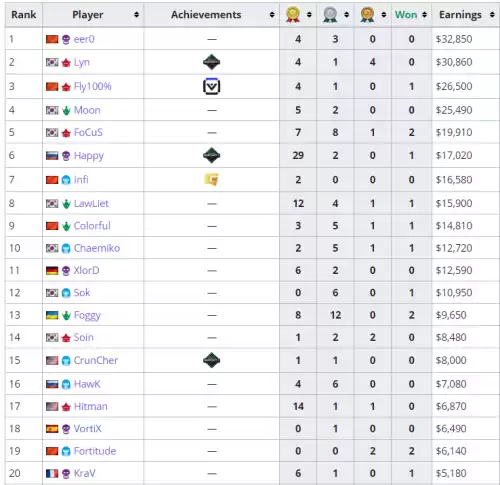This screenshot has width=500, height=485.
Task: Click CrunCher's black diamond achievement icon
Action: 212,360
